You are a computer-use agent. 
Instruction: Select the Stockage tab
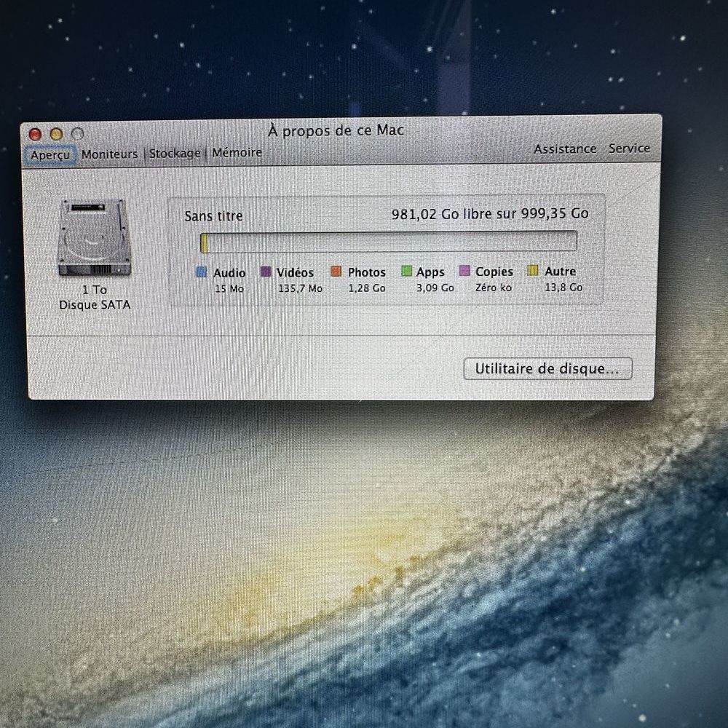click(175, 153)
